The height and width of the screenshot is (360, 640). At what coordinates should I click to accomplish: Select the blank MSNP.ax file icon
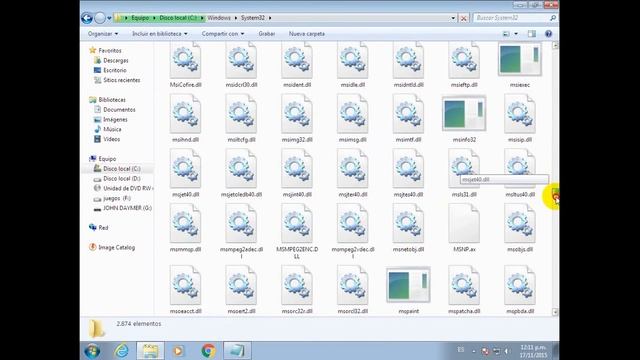point(464,223)
